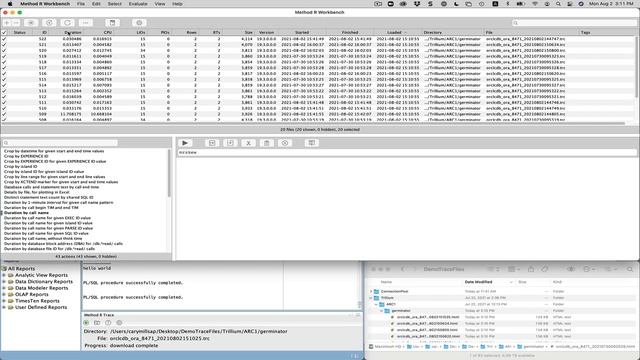Expand Data Dictionary Reports tree node

[4, 282]
